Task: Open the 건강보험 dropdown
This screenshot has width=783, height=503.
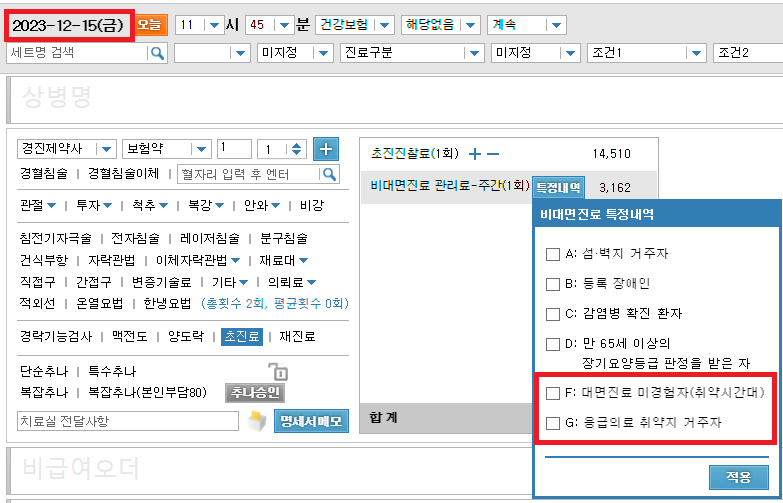Action: tap(355, 24)
